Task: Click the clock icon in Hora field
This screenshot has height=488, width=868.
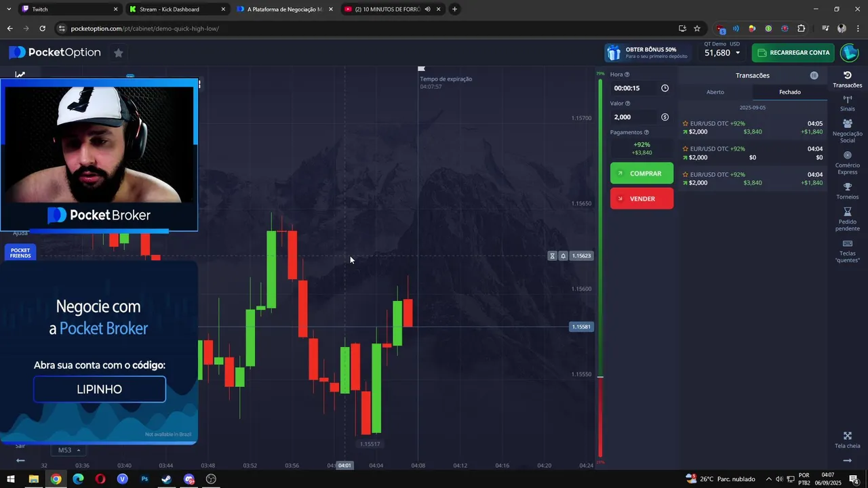Action: coord(665,88)
